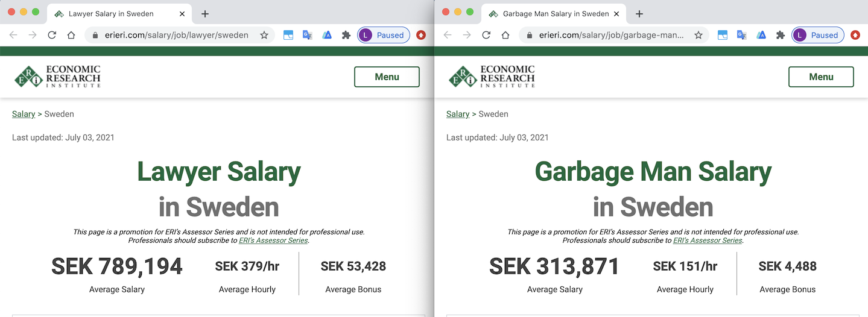Click the Paused profile button in left window

384,35
